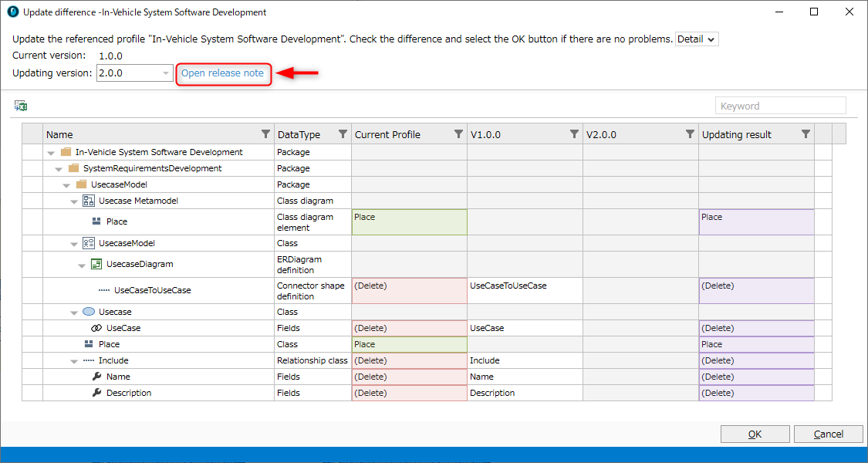Click the Description field wrench icon

[x=97, y=393]
